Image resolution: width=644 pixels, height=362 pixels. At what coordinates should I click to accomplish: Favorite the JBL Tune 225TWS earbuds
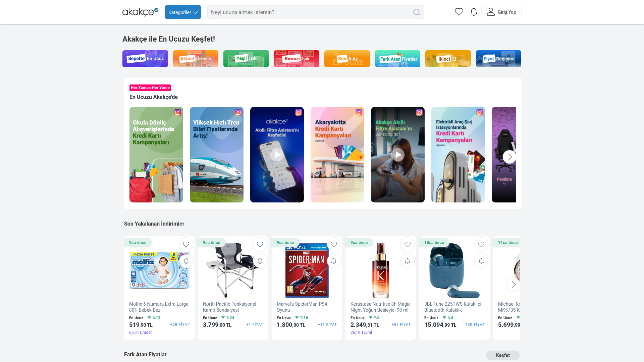481,244
